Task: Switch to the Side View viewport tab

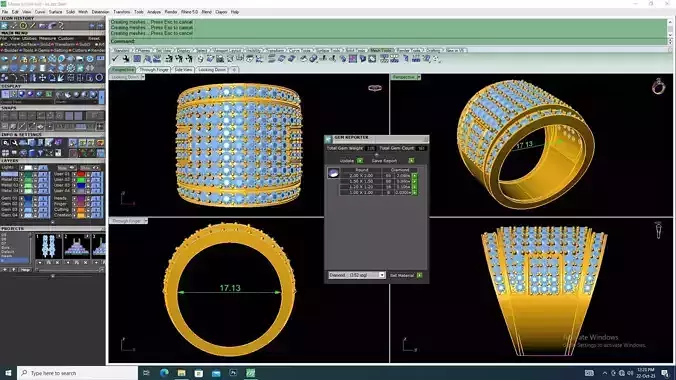Action: click(183, 69)
